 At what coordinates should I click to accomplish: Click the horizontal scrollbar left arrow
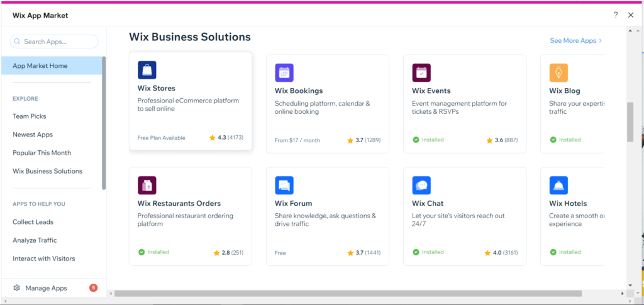[111, 294]
